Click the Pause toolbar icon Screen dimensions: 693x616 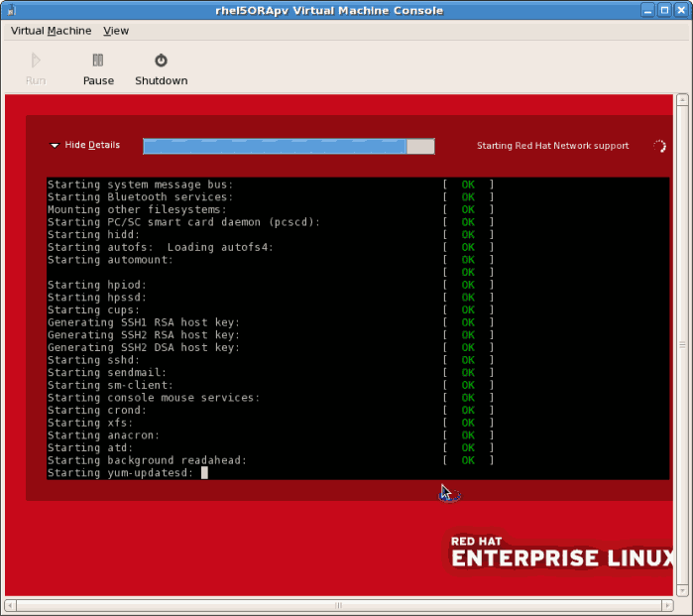pyautogui.click(x=98, y=62)
